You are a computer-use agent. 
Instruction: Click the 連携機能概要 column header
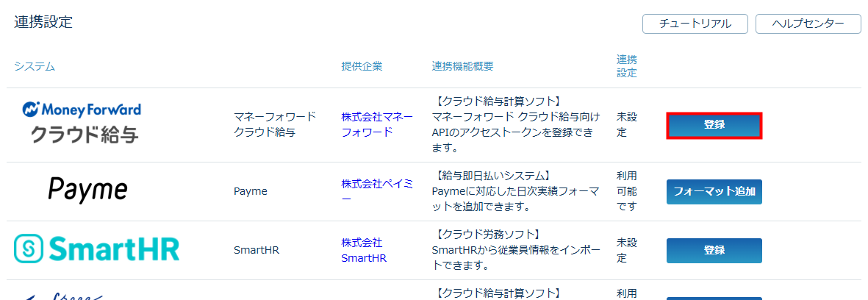coord(462,67)
